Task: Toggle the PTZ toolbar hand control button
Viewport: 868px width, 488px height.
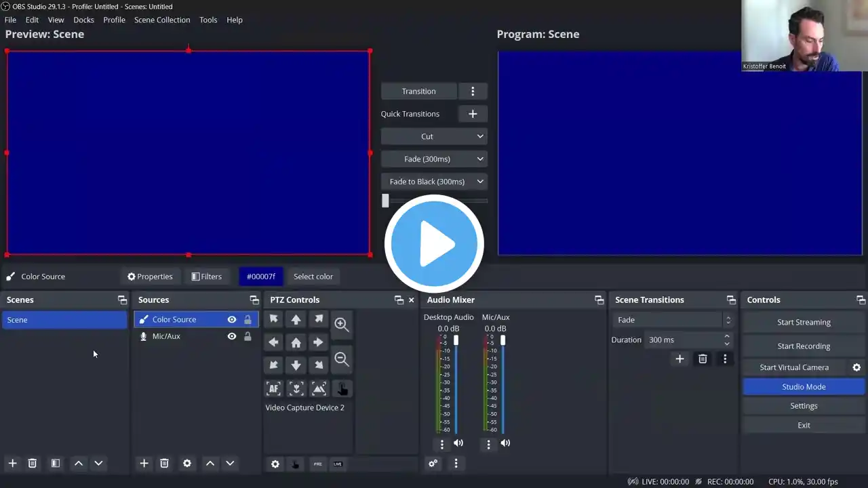Action: pos(295,464)
